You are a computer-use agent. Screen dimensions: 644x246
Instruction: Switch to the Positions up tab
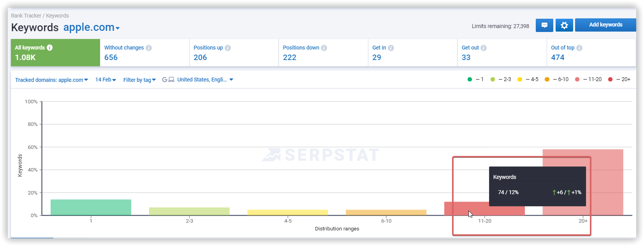234,53
